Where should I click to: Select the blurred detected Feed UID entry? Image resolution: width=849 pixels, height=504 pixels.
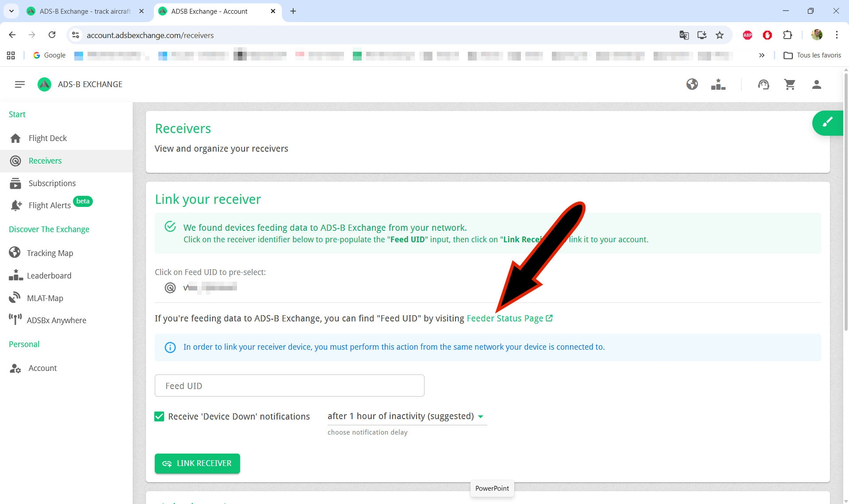210,288
